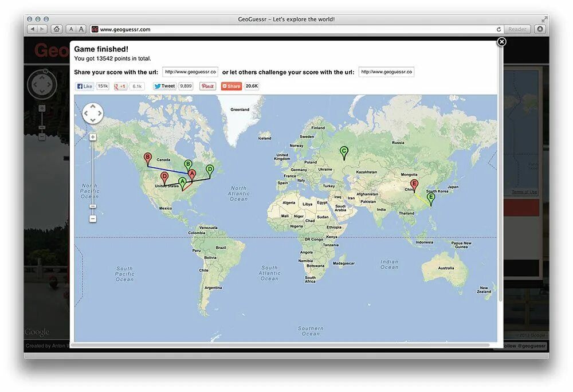Click the Pinterest Pin it button

pos(207,86)
